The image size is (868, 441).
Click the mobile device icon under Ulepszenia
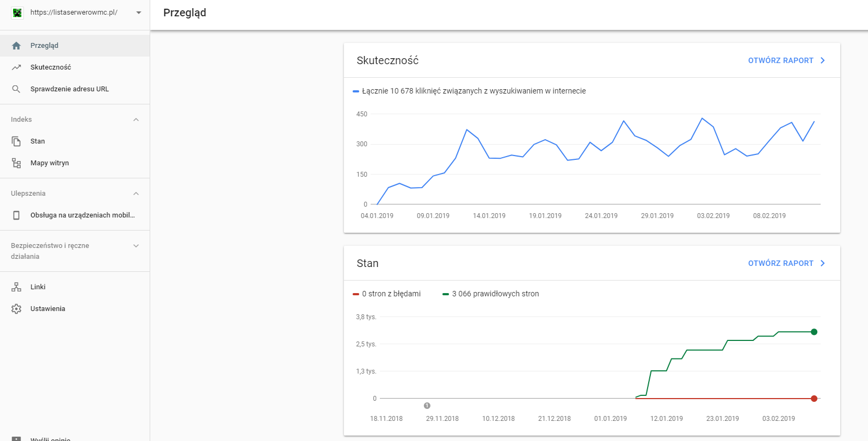(16, 215)
